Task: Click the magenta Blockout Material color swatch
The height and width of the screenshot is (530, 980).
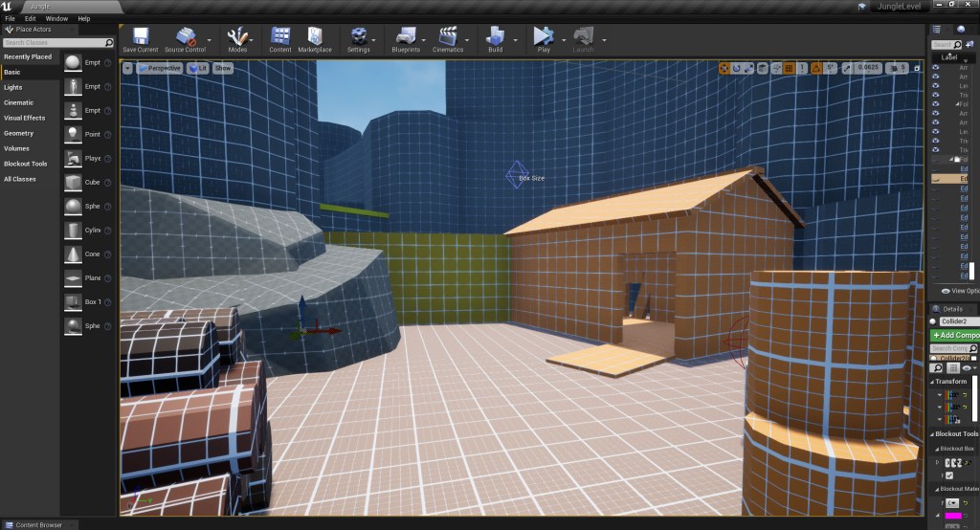Action: [x=953, y=517]
